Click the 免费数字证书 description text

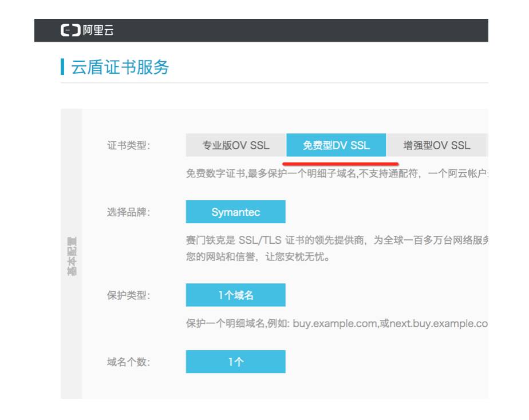[337, 173]
